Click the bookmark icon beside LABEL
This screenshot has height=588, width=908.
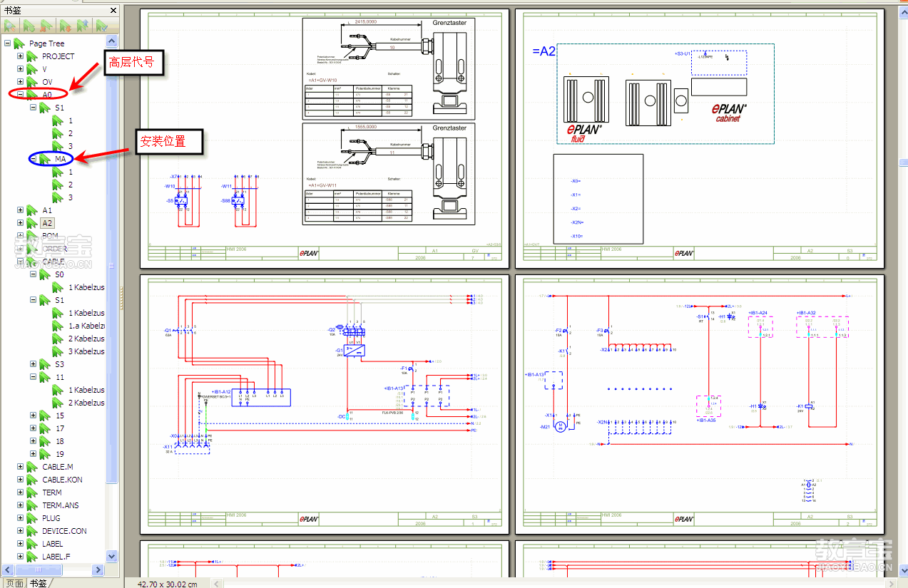(x=32, y=544)
